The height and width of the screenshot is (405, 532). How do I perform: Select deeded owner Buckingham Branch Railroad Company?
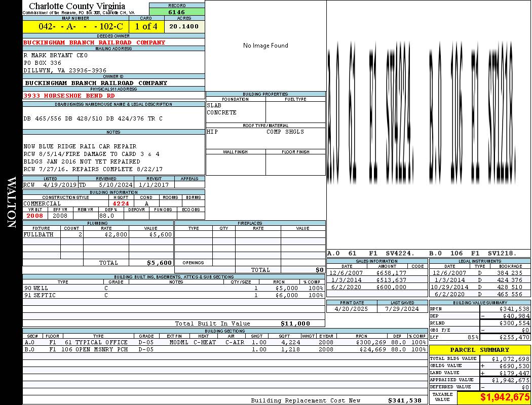tap(94, 43)
